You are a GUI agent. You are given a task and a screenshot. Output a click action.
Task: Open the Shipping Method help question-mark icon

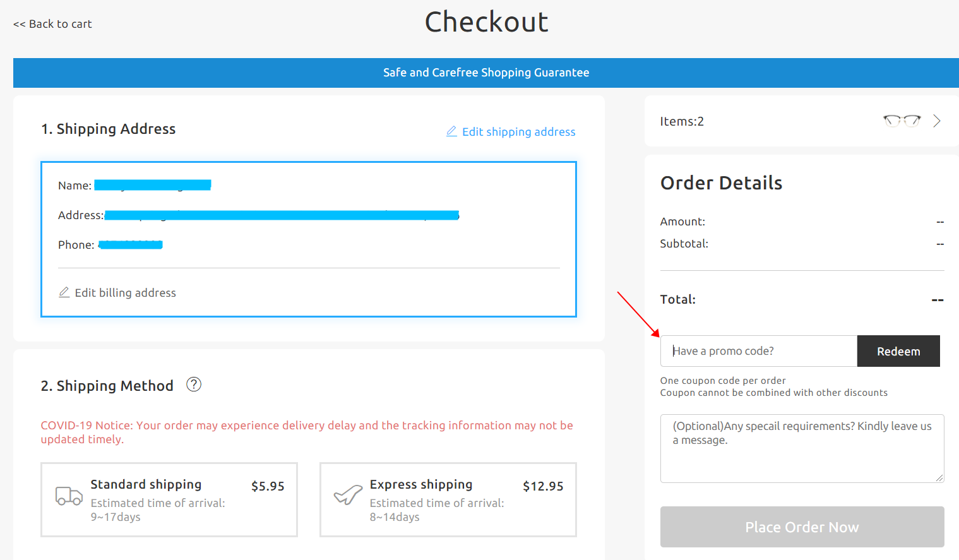[194, 384]
